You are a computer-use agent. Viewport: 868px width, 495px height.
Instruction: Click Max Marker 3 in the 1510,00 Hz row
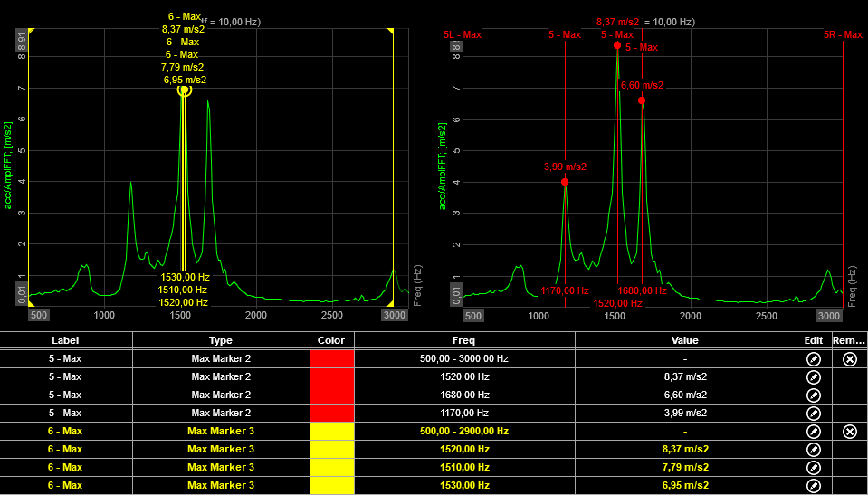coord(221,467)
